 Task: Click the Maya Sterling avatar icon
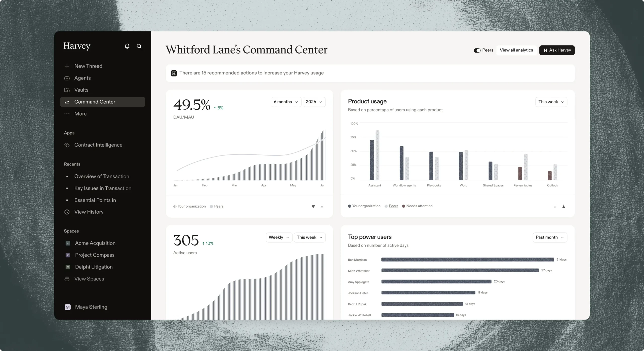pos(68,307)
